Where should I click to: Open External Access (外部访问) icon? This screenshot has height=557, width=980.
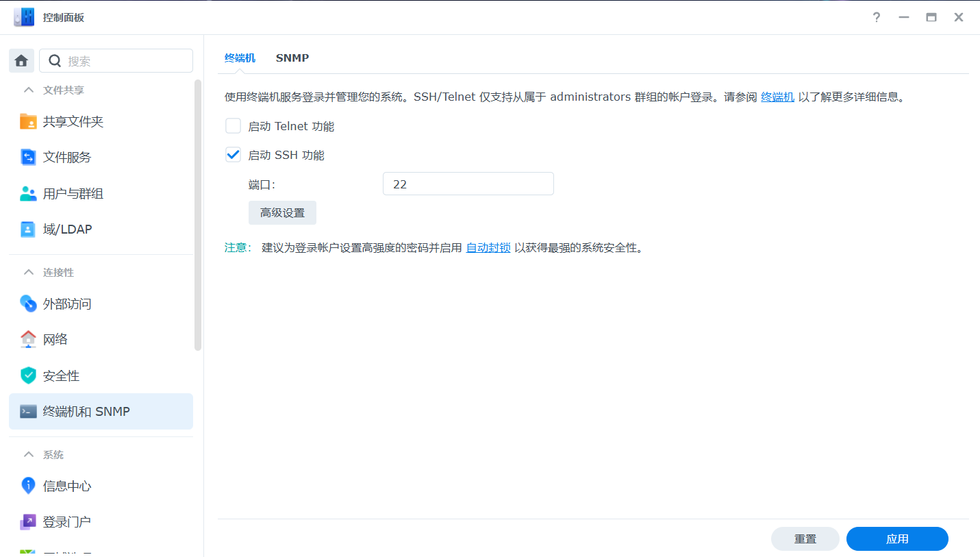coord(28,304)
